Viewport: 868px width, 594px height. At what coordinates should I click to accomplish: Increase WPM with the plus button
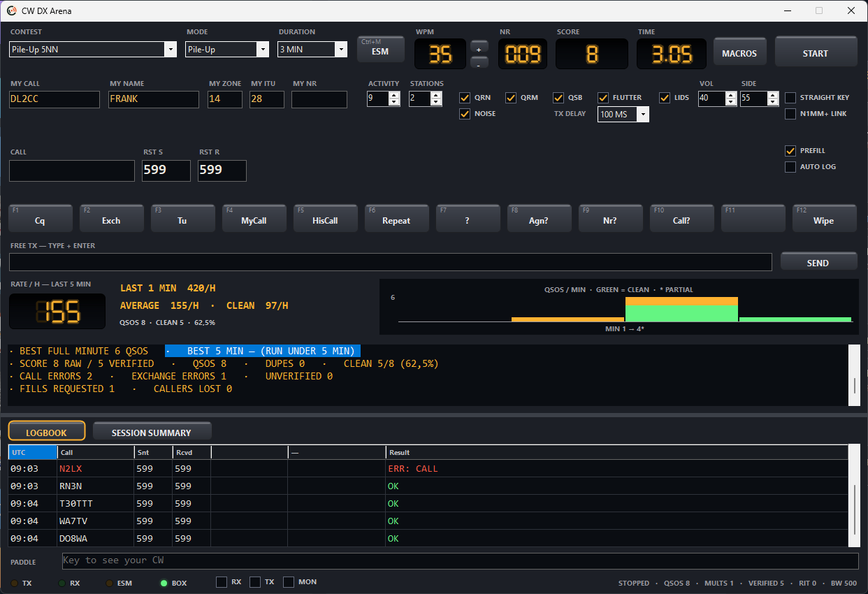pos(479,49)
